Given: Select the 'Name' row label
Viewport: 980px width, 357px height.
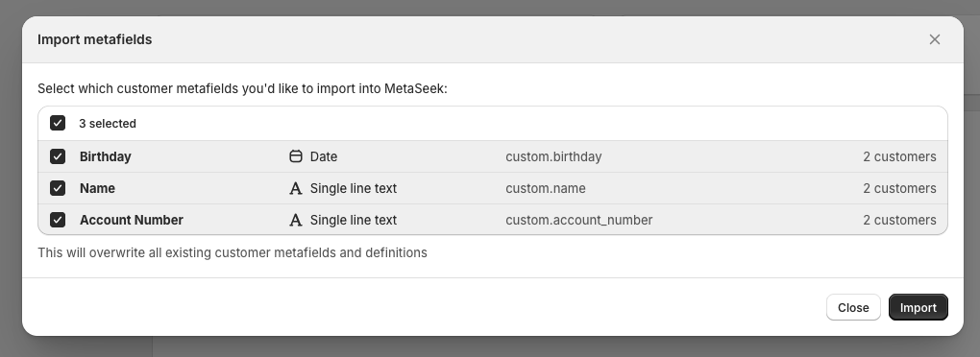Looking at the screenshot, I should (97, 188).
